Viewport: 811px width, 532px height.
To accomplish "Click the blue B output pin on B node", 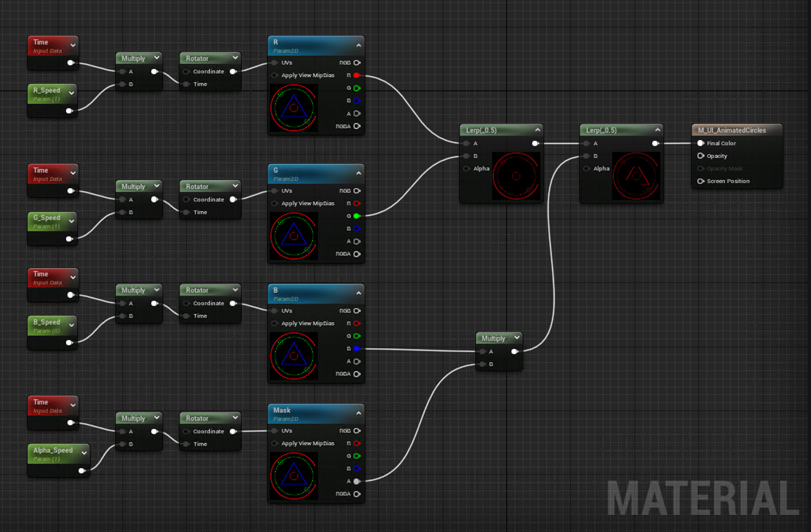I will click(357, 349).
